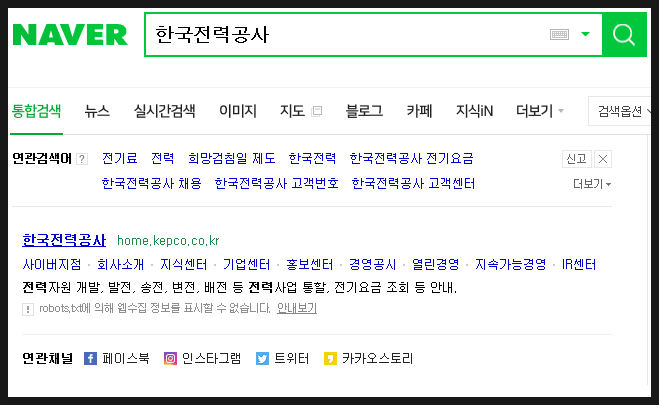Open the 회사소개 sublink
Screen dimensions: 659x405
point(121,264)
